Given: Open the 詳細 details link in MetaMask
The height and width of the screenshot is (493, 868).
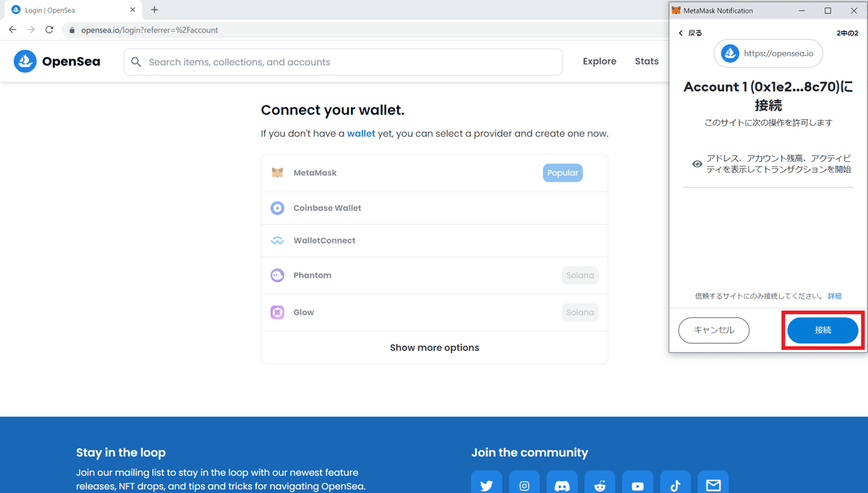Looking at the screenshot, I should [x=835, y=296].
